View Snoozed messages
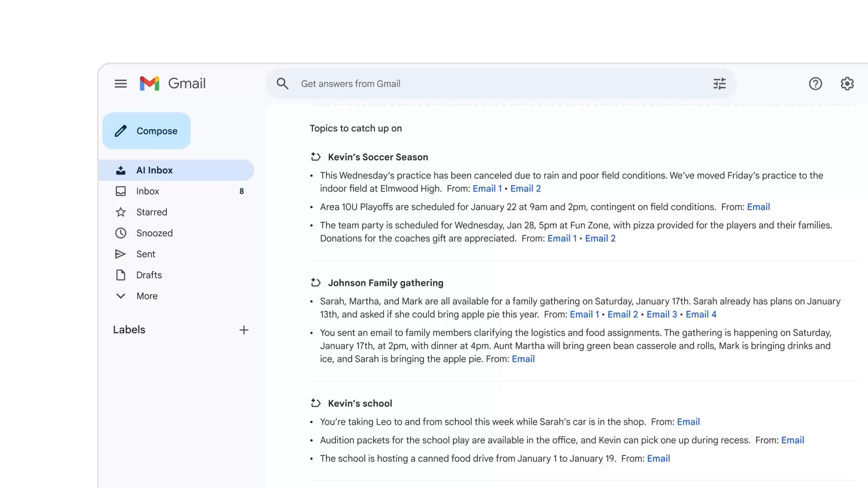This screenshot has width=868, height=488. (154, 233)
